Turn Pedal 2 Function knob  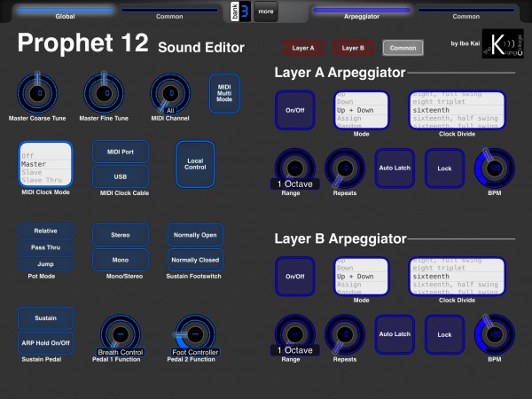[x=195, y=334]
